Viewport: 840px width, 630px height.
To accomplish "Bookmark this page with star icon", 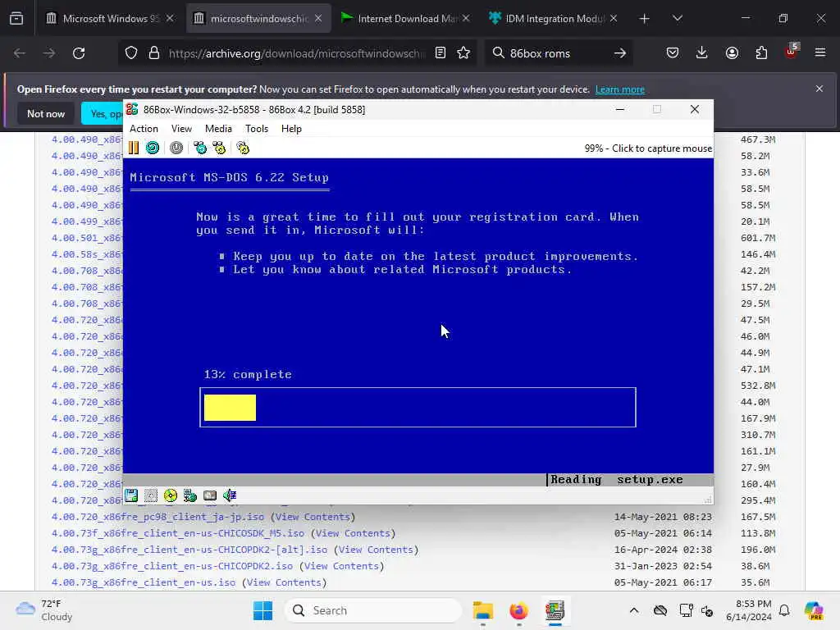I will pos(463,53).
